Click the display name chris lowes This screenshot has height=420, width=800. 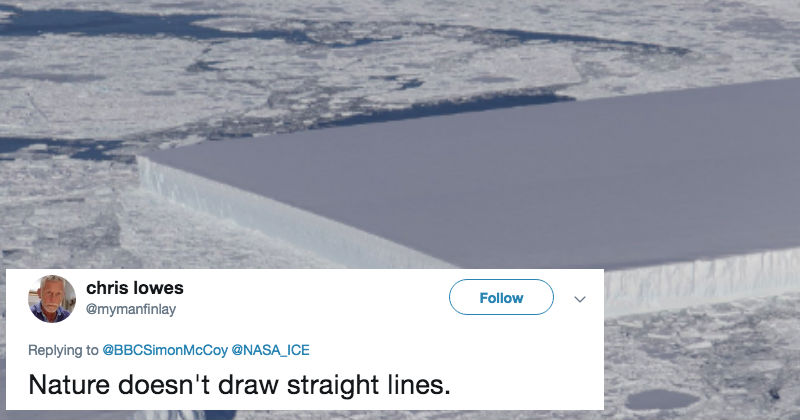135,288
